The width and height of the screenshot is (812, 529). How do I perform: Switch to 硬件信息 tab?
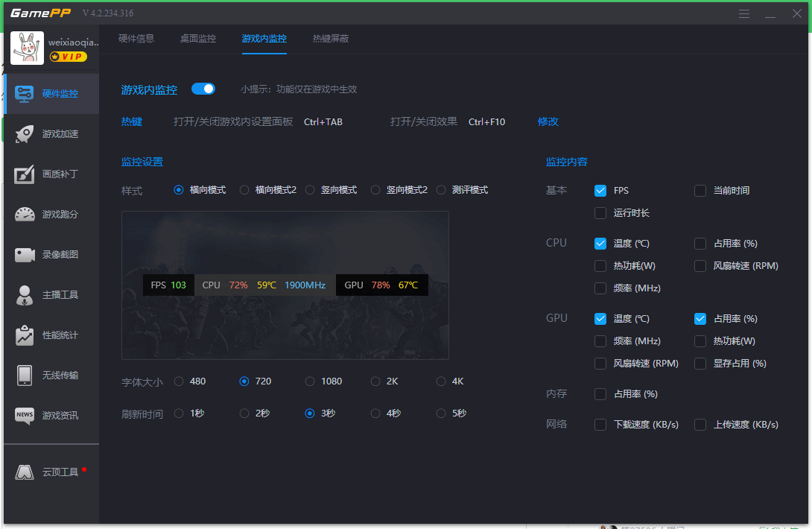136,39
